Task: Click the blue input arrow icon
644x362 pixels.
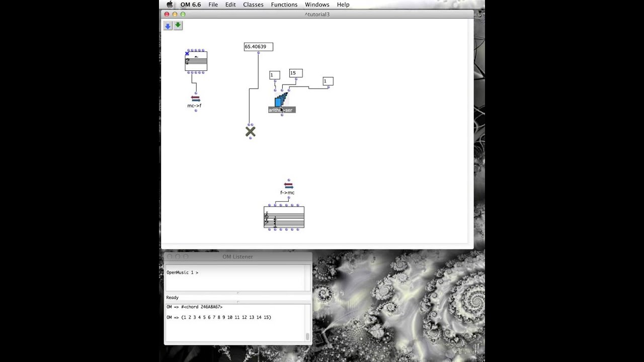Action: (168, 26)
